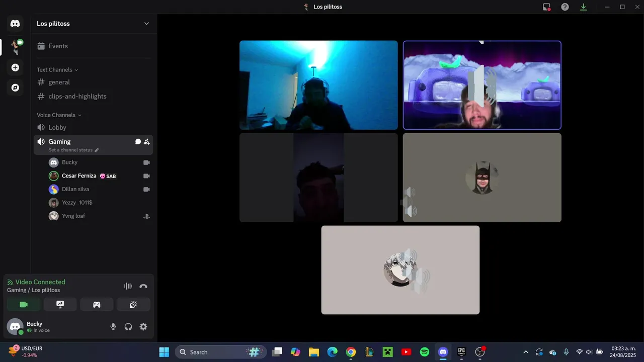
Task: Disconnect from voice with hang-up icon
Action: [143, 286]
